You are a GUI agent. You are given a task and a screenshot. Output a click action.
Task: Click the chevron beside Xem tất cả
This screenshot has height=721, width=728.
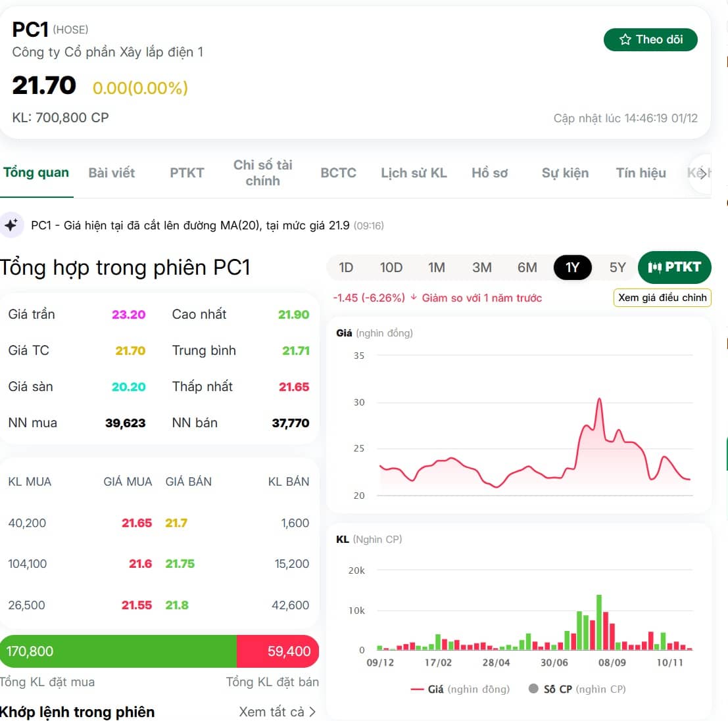point(312,712)
